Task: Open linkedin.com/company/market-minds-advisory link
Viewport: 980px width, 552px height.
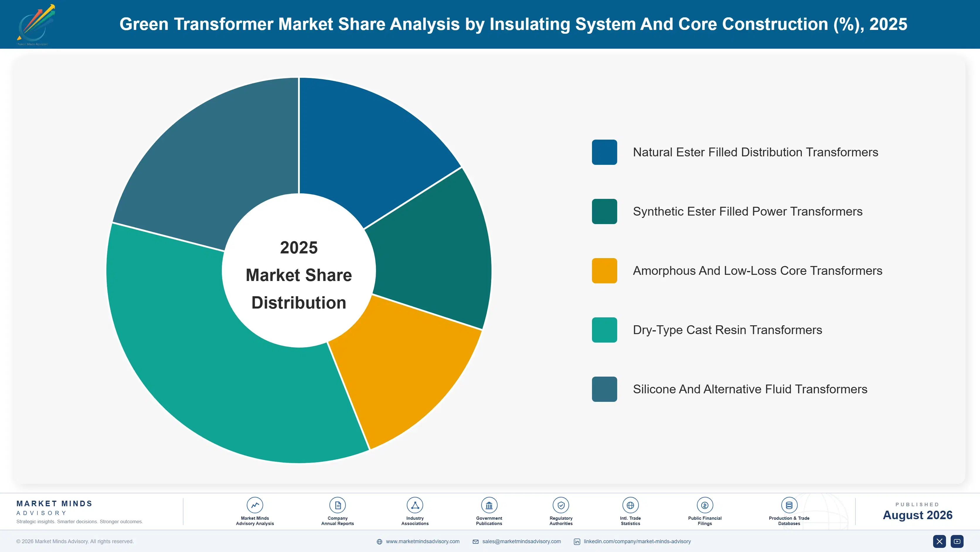Action: (x=637, y=541)
